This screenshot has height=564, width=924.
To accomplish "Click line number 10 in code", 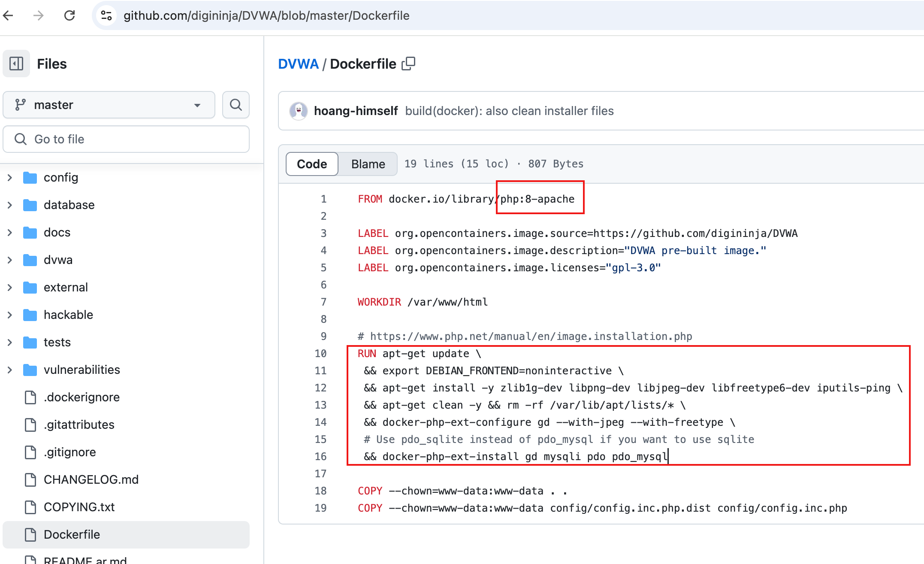I will [x=320, y=353].
